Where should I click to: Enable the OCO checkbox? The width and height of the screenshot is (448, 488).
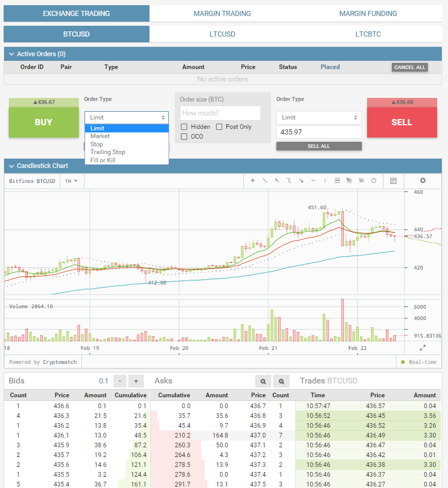coord(185,137)
